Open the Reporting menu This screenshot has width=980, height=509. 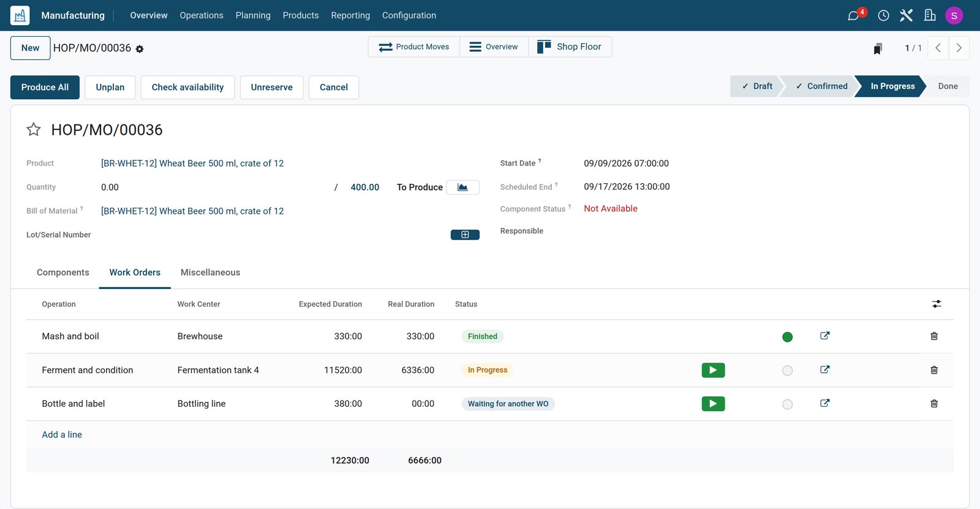tap(350, 15)
